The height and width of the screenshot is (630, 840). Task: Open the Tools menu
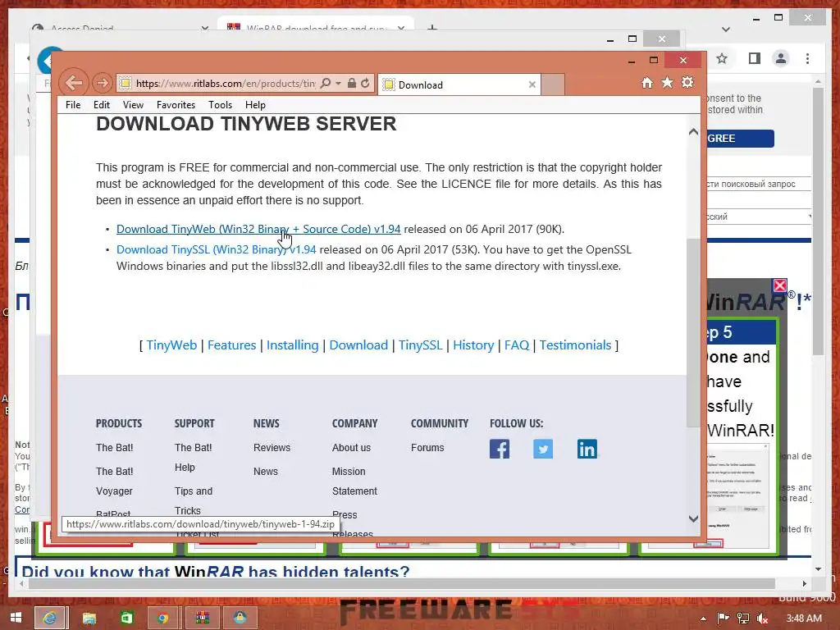click(x=220, y=105)
